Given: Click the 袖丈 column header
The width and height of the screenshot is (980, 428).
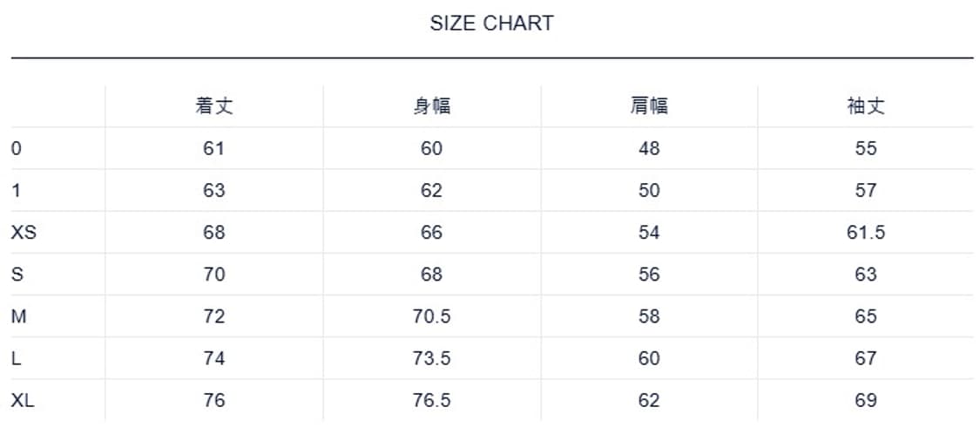Looking at the screenshot, I should (866, 106).
